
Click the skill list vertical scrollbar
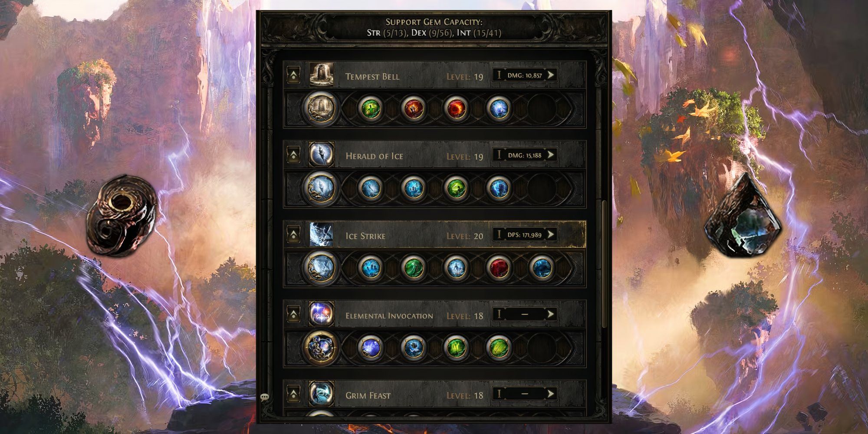(x=605, y=264)
